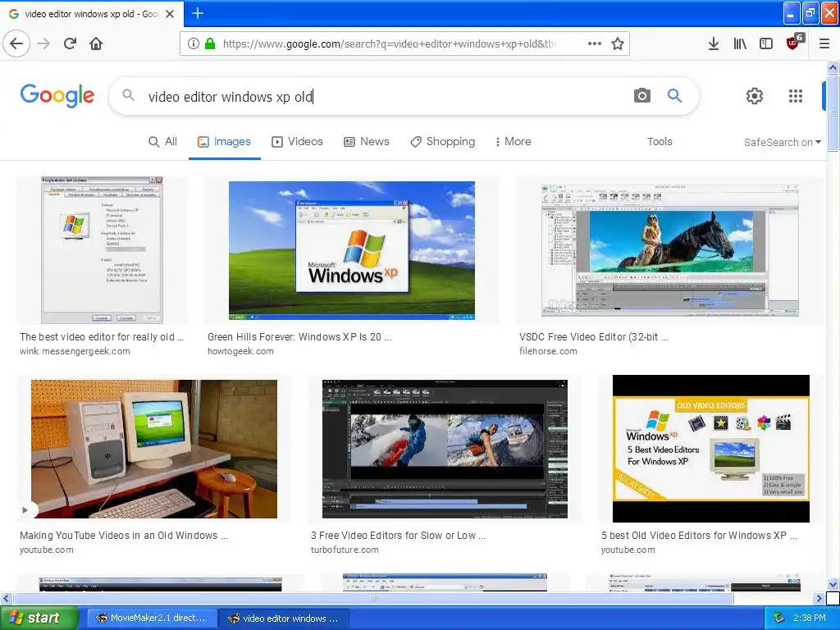
Task: Open the library bookshelf icon
Action: (x=740, y=44)
